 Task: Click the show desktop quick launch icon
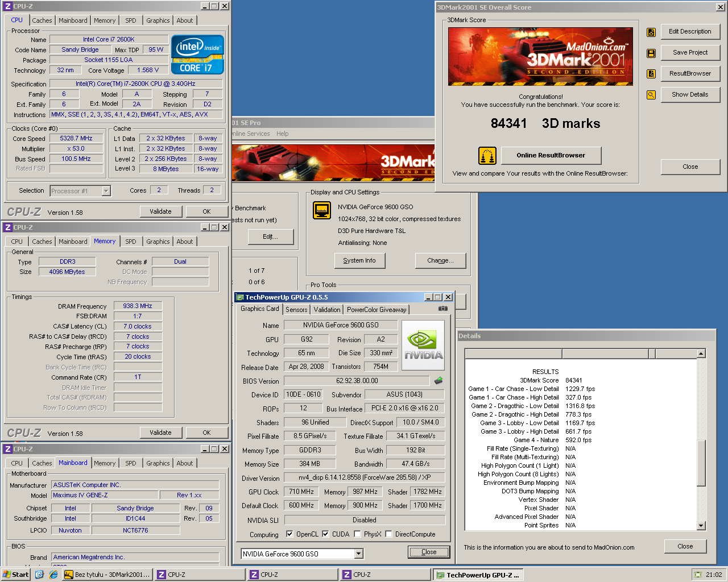click(x=39, y=575)
